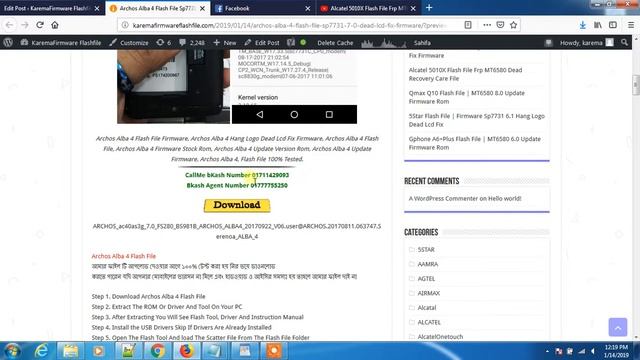Open comments counter showing 2,248

point(192,42)
